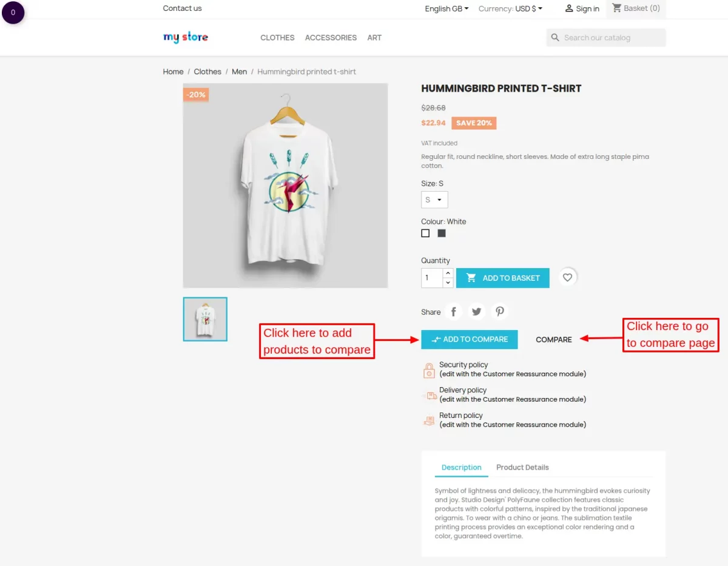Share the product on Twitter

coord(476,311)
